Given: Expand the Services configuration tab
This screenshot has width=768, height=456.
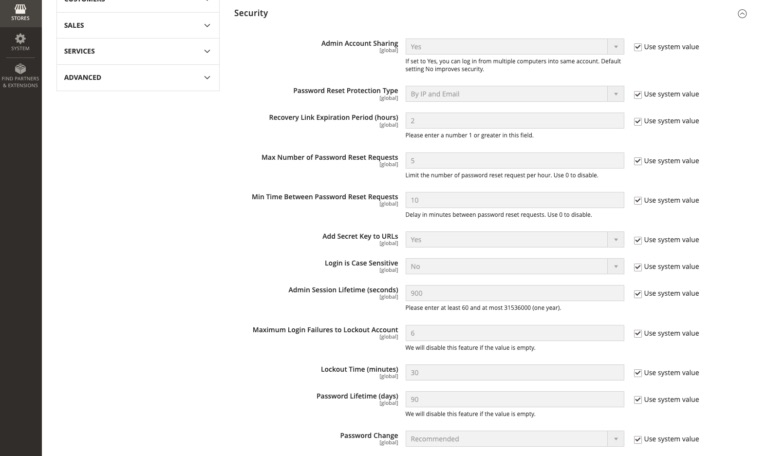Looking at the screenshot, I should pos(137,51).
